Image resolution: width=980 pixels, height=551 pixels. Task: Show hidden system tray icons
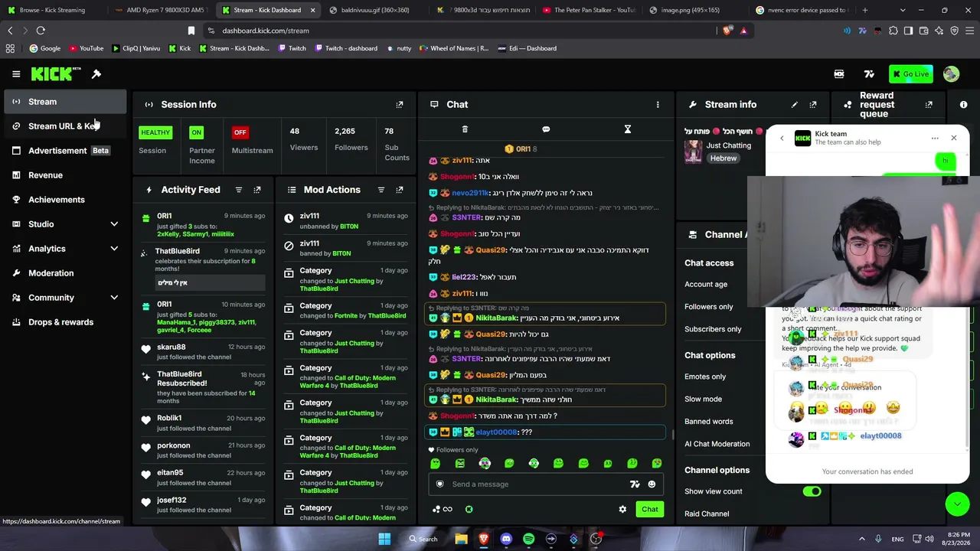point(861,539)
